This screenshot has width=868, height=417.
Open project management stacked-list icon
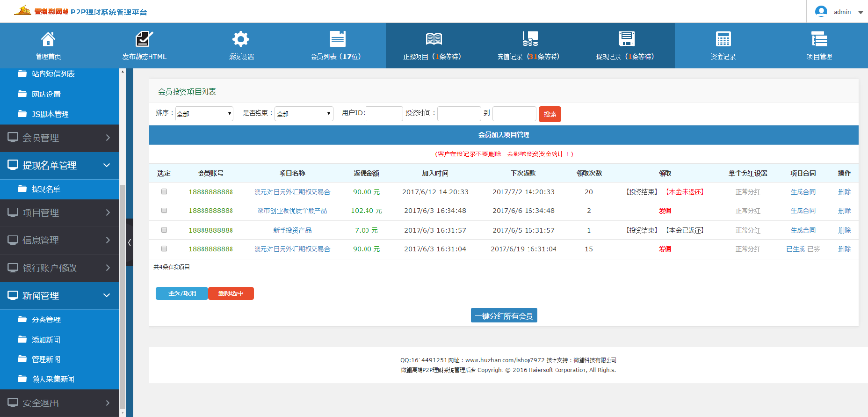[819, 39]
